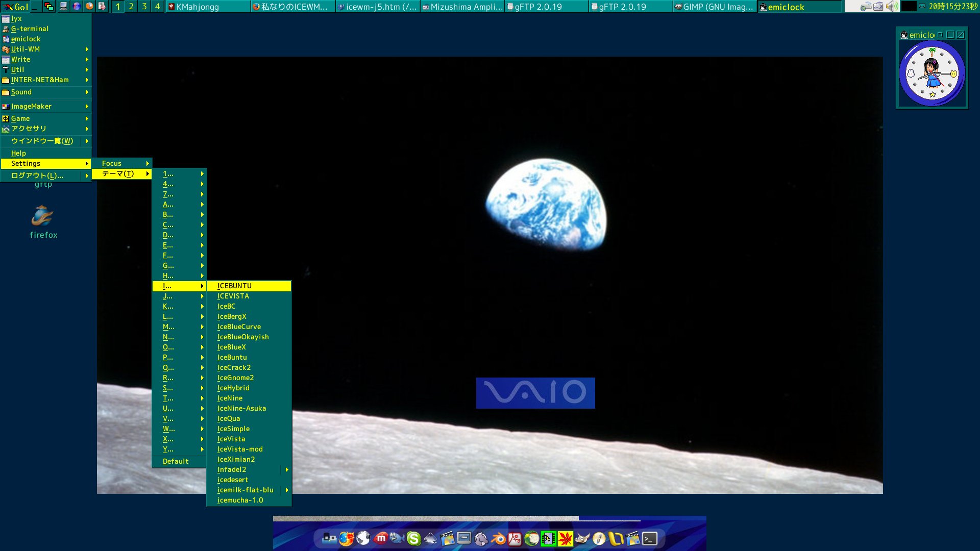Launch GIMP from the bottom dock

click(x=582, y=539)
